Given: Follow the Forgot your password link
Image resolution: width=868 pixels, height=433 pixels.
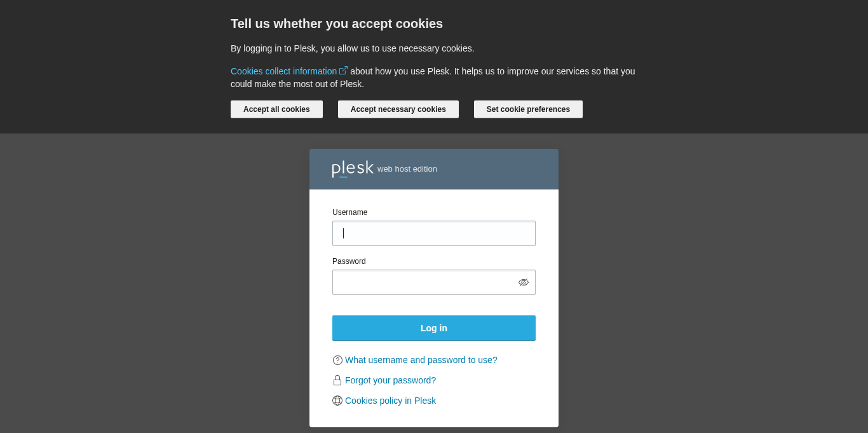Looking at the screenshot, I should pos(390,380).
